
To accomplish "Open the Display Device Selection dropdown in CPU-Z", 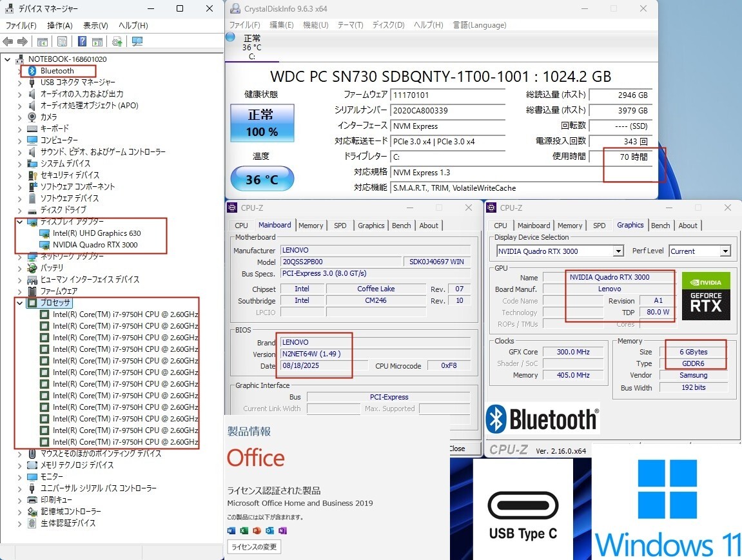I will click(x=618, y=251).
